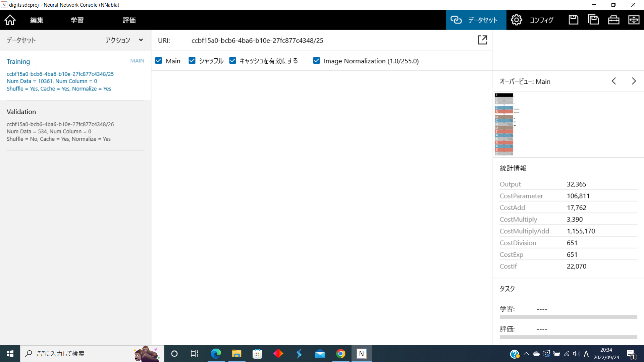Disable Image Normalization checkbox
The height and width of the screenshot is (362, 644).
coord(316,61)
